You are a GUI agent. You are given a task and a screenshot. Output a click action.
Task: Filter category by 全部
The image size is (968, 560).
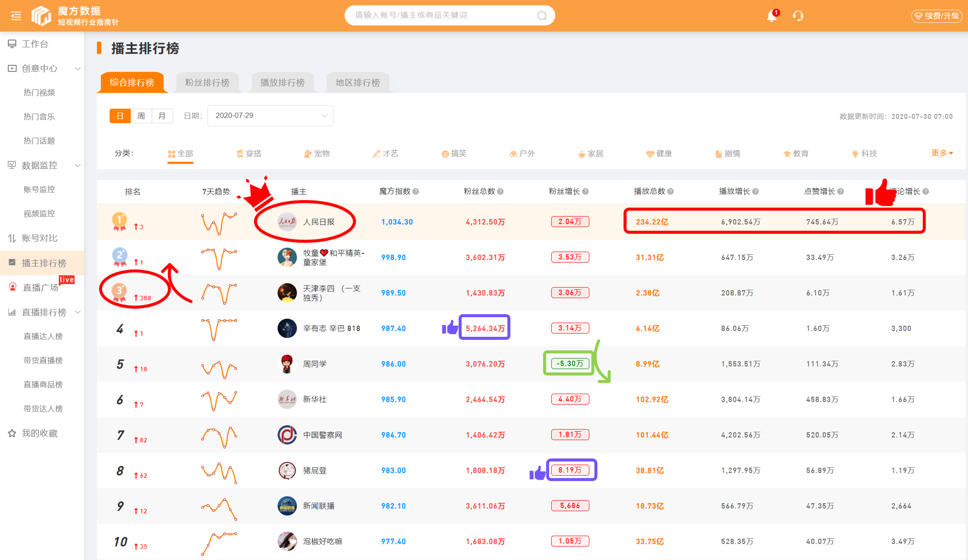click(x=181, y=154)
